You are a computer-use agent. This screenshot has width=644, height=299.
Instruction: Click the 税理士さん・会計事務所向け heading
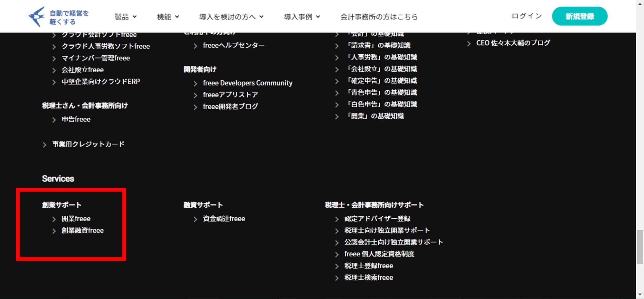click(85, 106)
